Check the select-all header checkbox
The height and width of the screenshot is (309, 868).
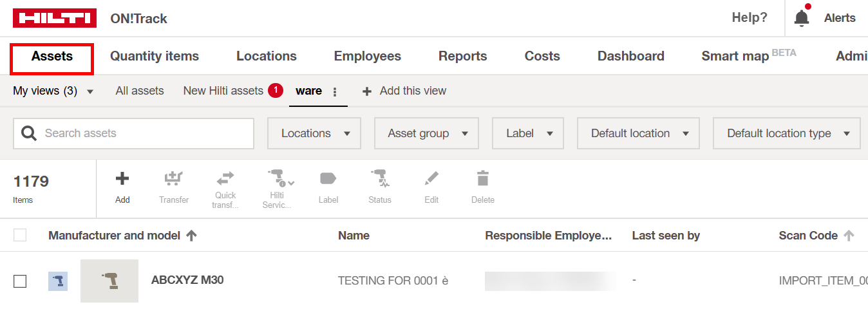pyautogui.click(x=20, y=236)
